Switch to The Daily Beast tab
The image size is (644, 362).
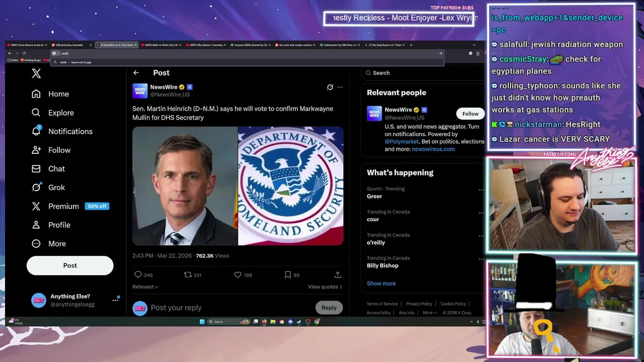point(385,45)
